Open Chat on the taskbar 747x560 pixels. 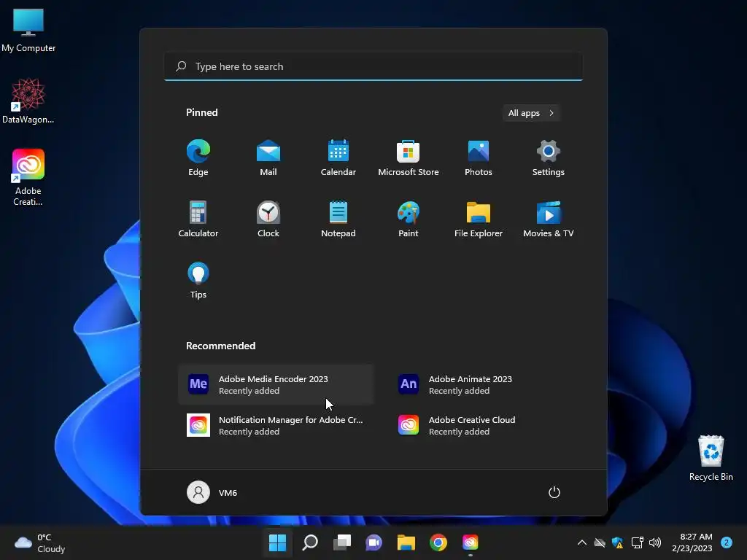point(374,542)
